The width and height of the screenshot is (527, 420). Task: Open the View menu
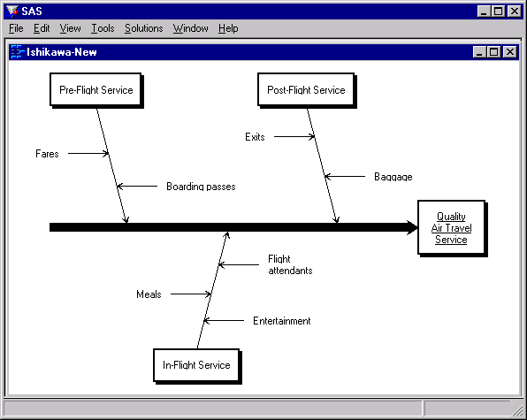coord(70,28)
